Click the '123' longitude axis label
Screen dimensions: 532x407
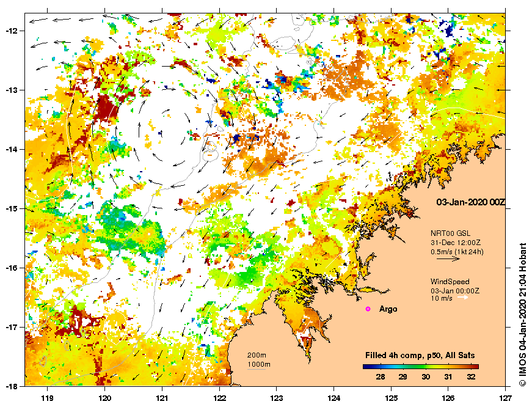tap(277, 398)
